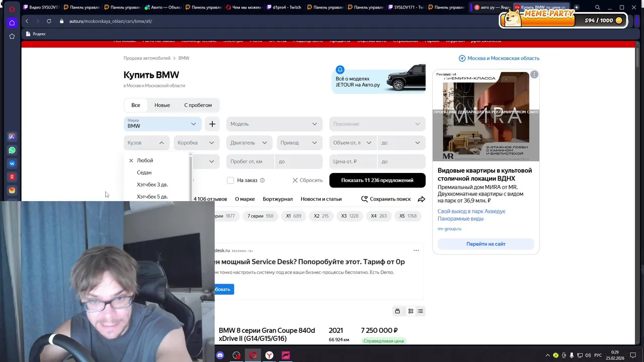Click the volume icon in system tray
The width and height of the screenshot is (644, 362).
pyautogui.click(x=588, y=355)
